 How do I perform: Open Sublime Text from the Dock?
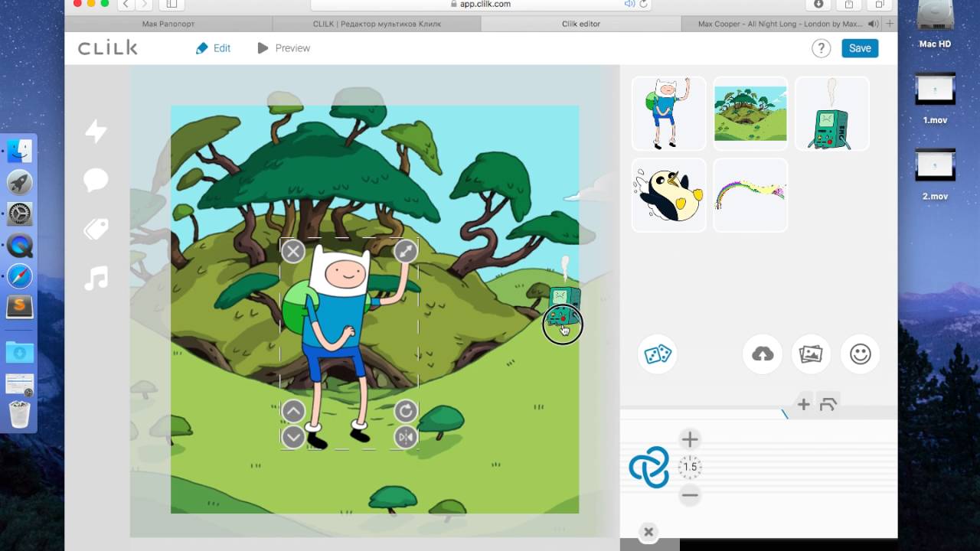(x=19, y=307)
